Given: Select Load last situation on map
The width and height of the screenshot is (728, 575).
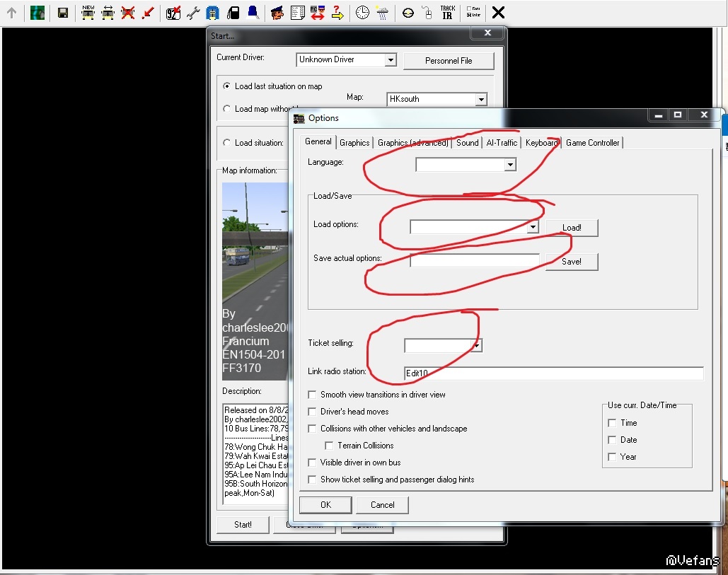Looking at the screenshot, I should click(x=227, y=86).
